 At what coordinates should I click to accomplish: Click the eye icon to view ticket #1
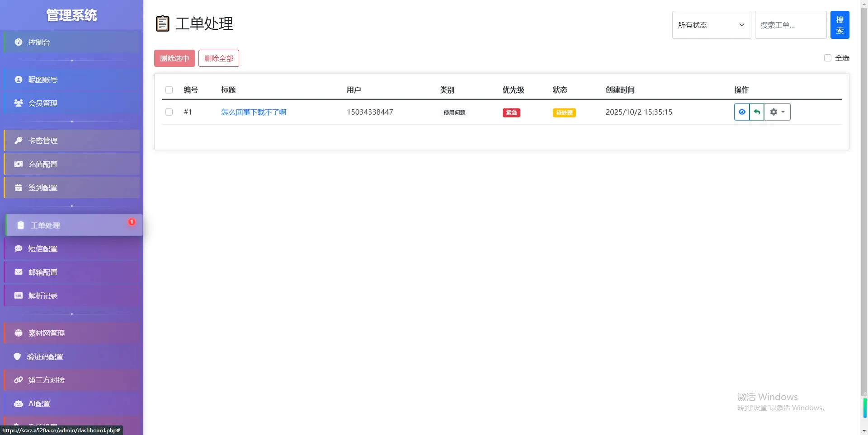coord(742,112)
